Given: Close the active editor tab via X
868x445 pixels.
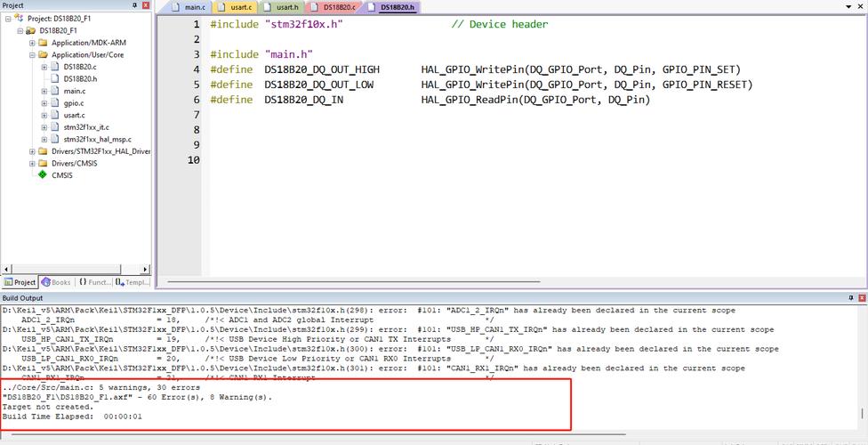Looking at the screenshot, I should tap(862, 7).
